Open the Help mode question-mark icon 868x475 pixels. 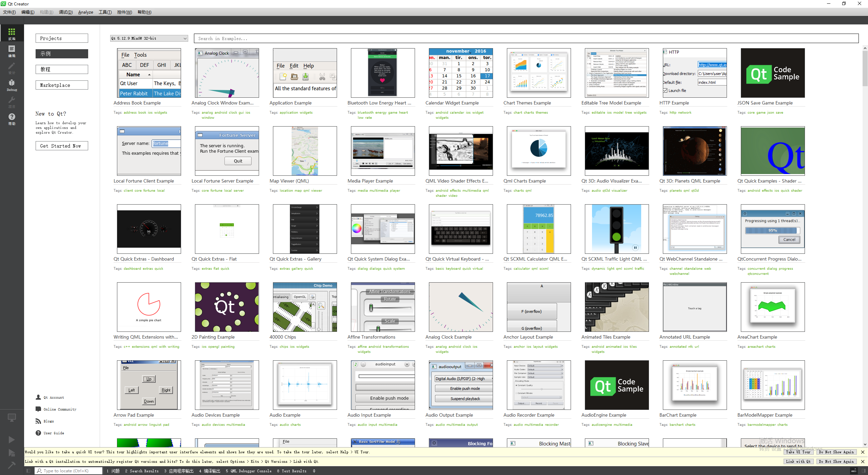click(12, 118)
